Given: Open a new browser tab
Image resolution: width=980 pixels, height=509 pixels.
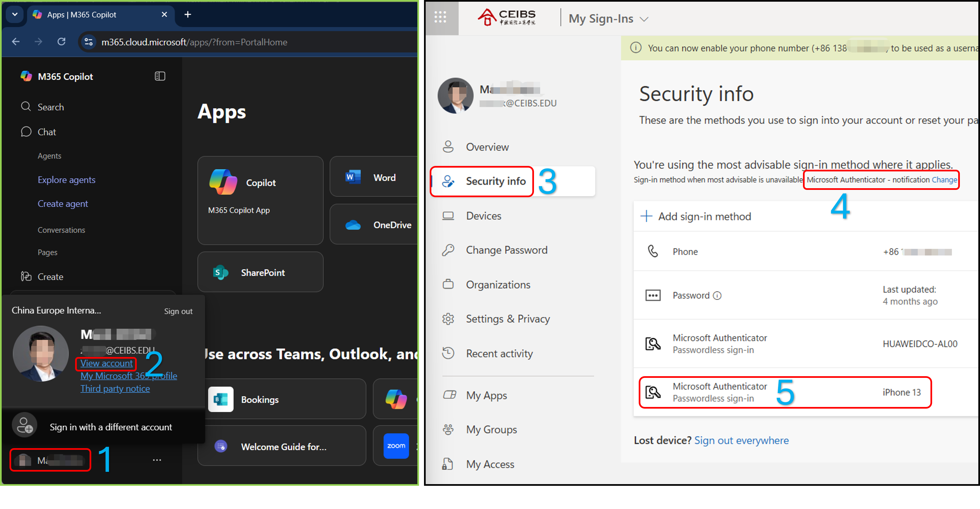Looking at the screenshot, I should click(x=187, y=14).
